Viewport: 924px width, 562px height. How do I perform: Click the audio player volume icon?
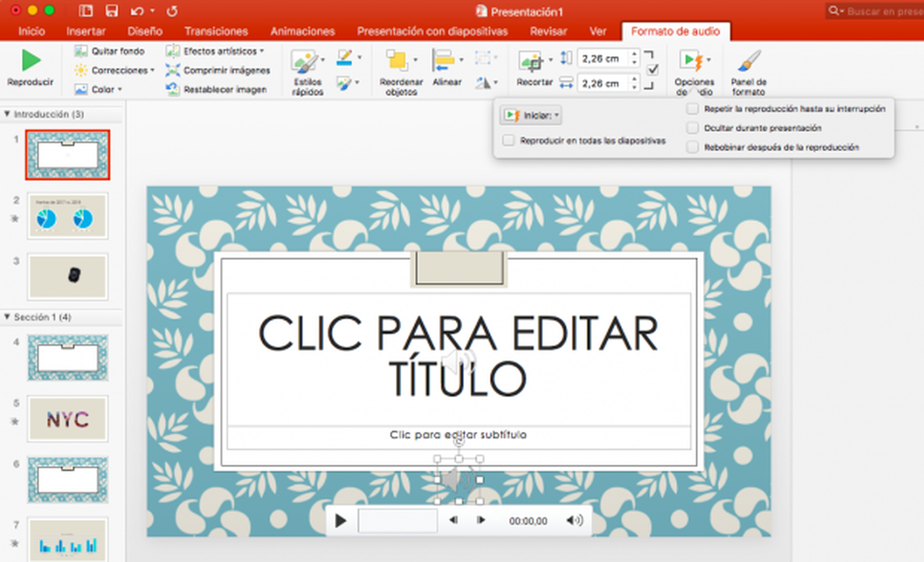tap(574, 520)
